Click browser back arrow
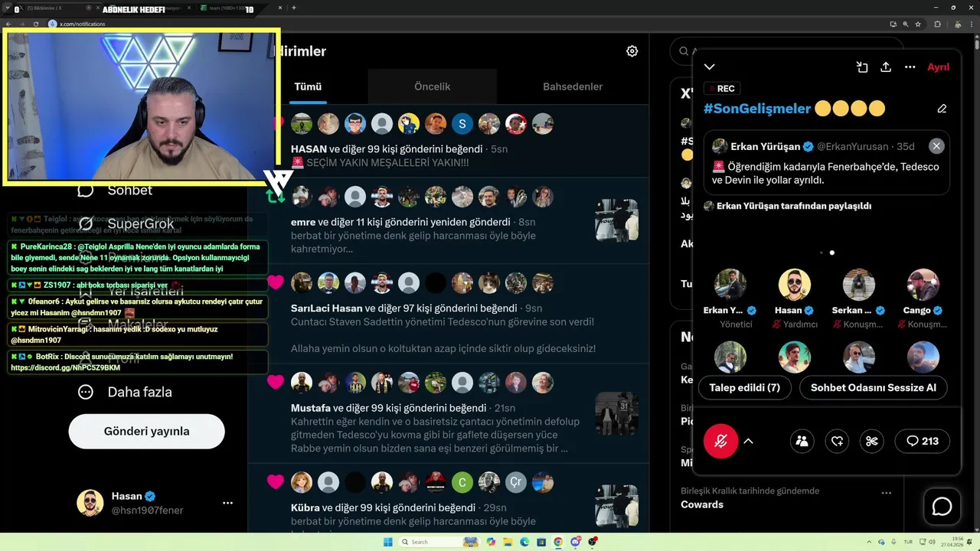This screenshot has height=551, width=980. click(x=8, y=24)
